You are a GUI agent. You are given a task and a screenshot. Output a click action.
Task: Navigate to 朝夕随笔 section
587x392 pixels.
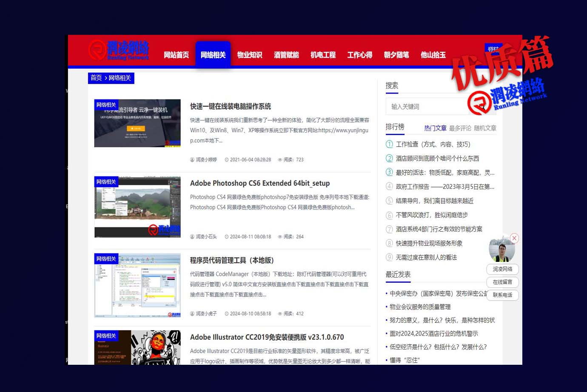[x=396, y=55]
